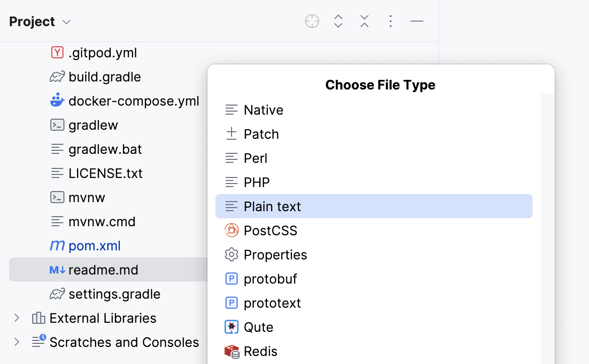Click the Gradle elephant icon next to build.gradle
Viewport: 589px width, 364px height.
57,76
